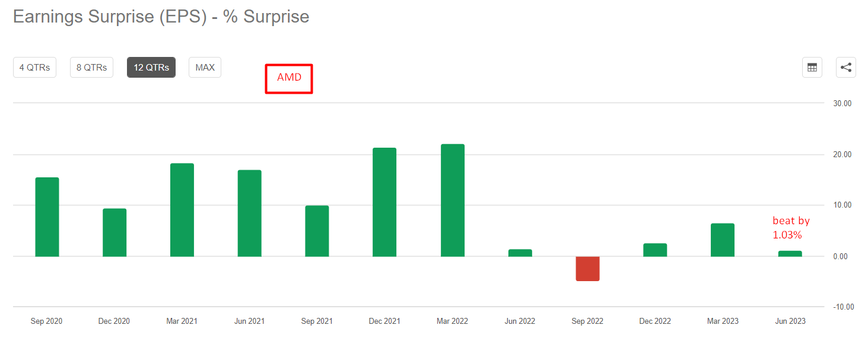Click the Dec 2022 surprise bar
Screen dimensions: 868x344
point(655,249)
